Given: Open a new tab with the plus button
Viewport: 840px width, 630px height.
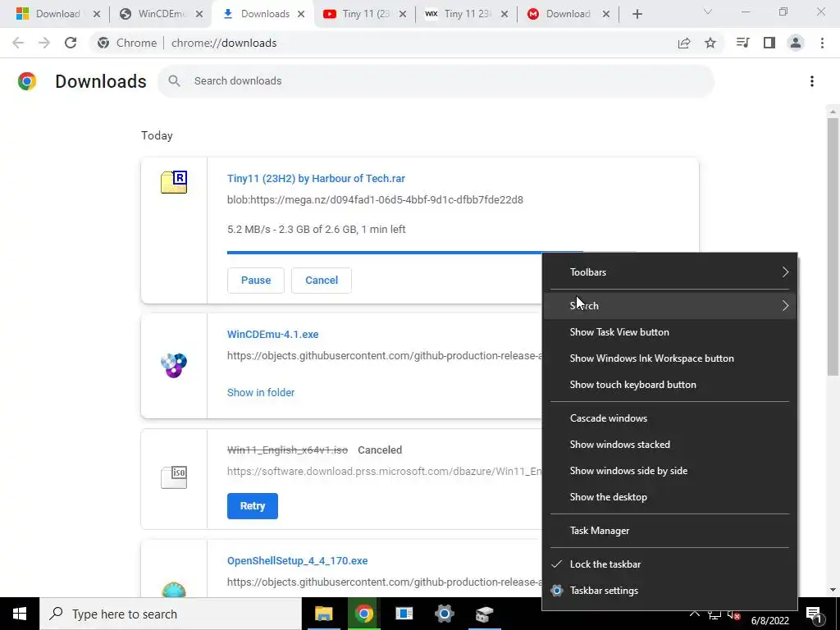Looking at the screenshot, I should point(637,14).
